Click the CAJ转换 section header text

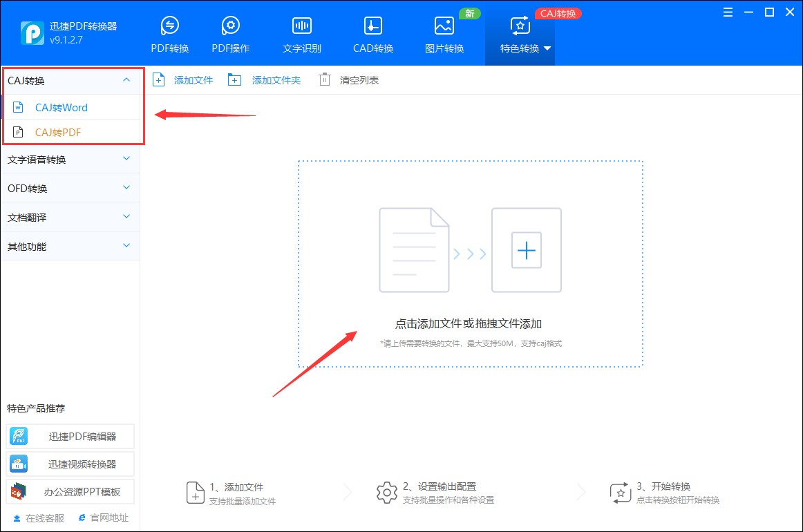pos(26,81)
